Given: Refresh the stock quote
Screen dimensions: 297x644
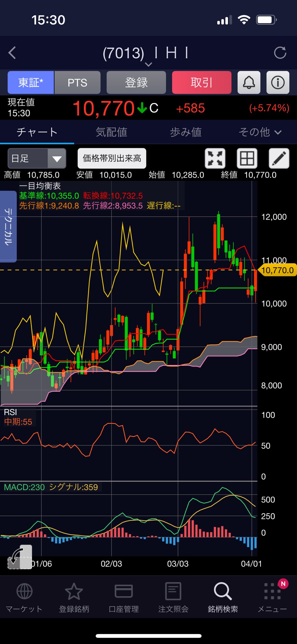Looking at the screenshot, I should pyautogui.click(x=280, y=53).
